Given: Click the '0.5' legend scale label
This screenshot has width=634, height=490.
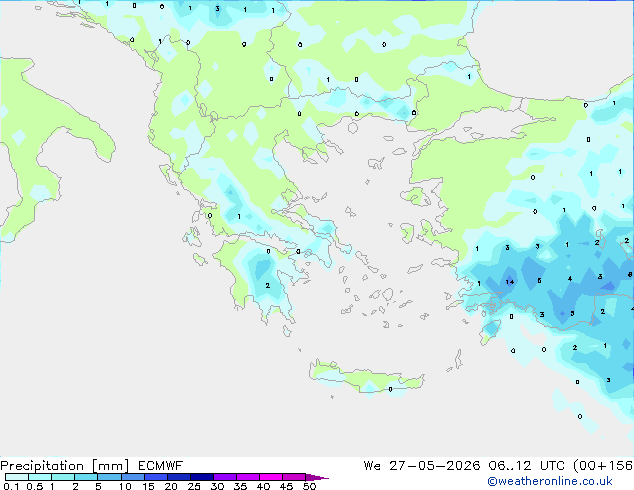Looking at the screenshot, I should tap(35, 486).
